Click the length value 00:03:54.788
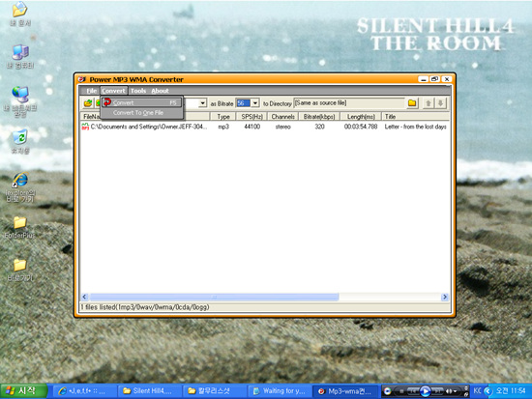Viewport: 532px width, 399px height. [x=361, y=127]
